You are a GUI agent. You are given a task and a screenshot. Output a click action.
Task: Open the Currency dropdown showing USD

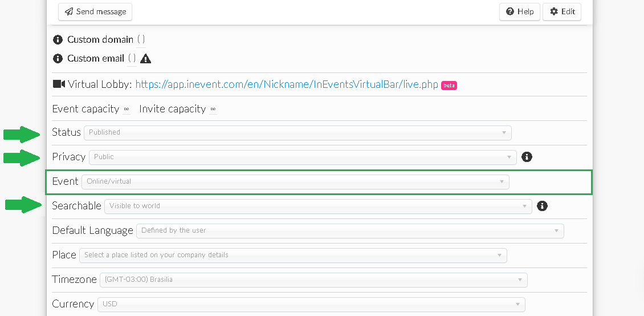click(311, 304)
